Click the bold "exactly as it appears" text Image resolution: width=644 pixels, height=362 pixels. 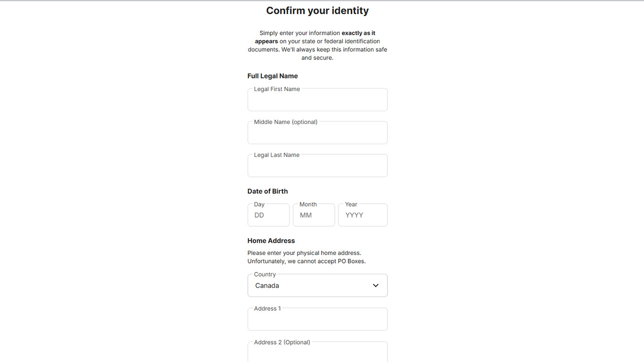point(358,33)
